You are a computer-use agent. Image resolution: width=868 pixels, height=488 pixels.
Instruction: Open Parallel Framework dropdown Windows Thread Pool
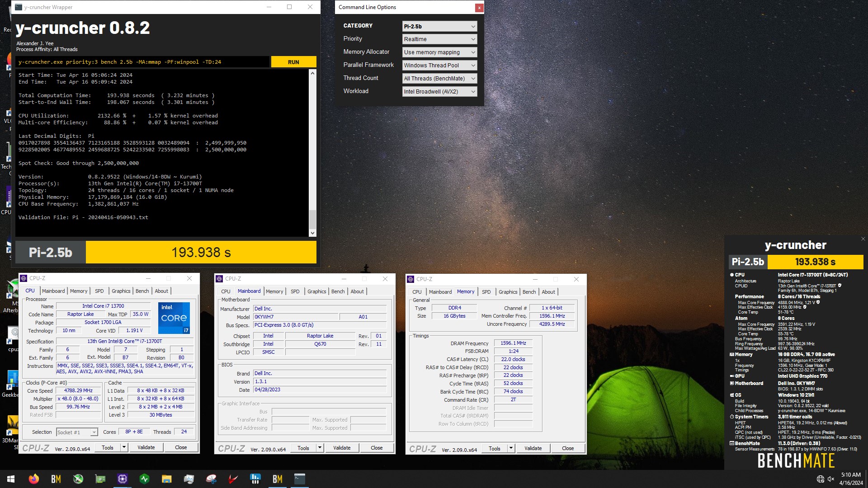click(439, 66)
